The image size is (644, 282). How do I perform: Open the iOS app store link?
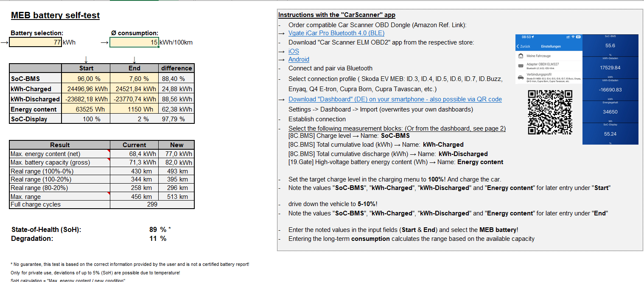click(294, 51)
